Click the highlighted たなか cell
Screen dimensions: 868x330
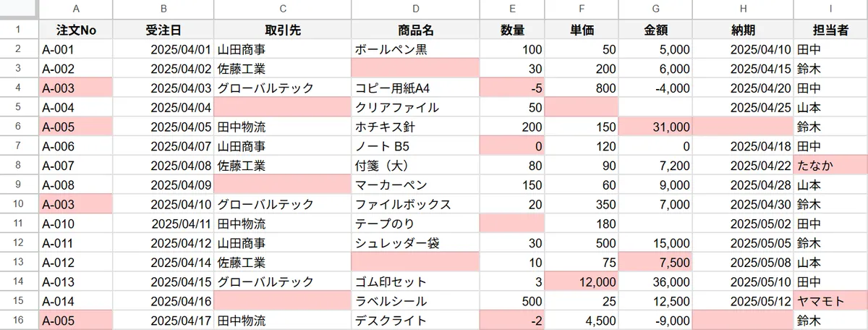[830, 165]
